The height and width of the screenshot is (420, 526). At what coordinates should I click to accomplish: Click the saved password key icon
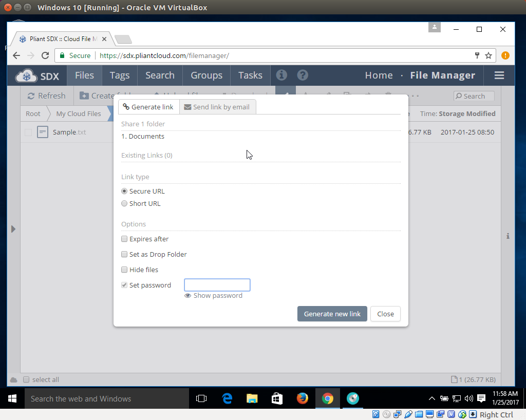click(477, 55)
